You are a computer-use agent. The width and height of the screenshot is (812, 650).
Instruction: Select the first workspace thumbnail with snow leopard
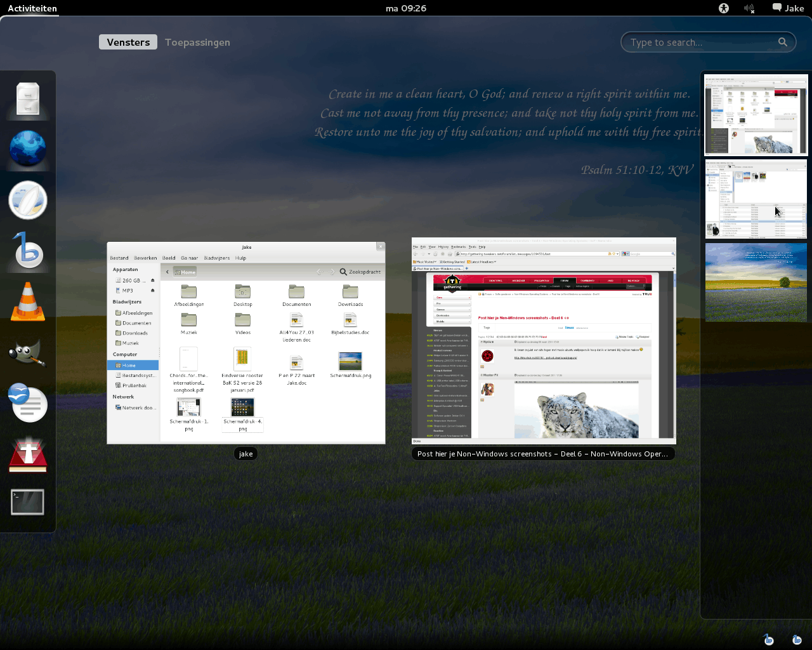click(756, 115)
